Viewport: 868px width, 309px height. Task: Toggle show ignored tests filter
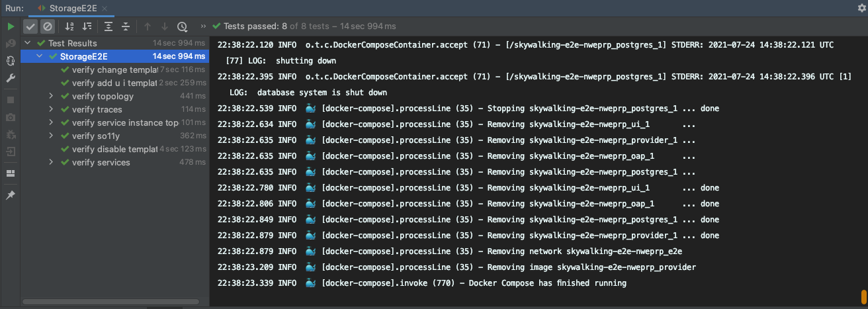47,26
